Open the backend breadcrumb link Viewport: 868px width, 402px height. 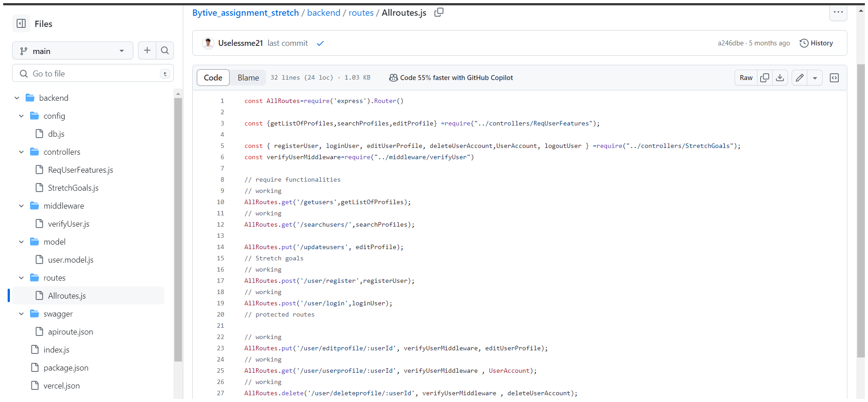323,13
